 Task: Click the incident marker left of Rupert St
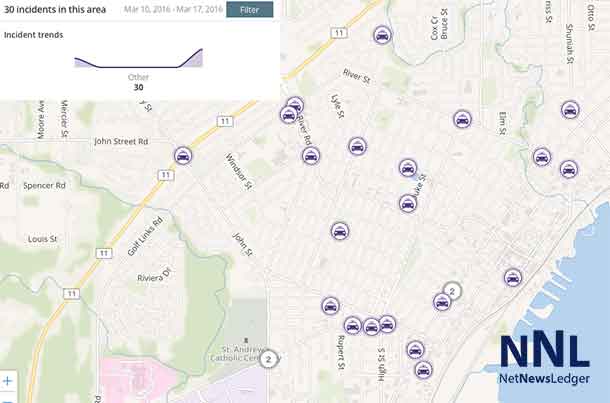click(330, 306)
